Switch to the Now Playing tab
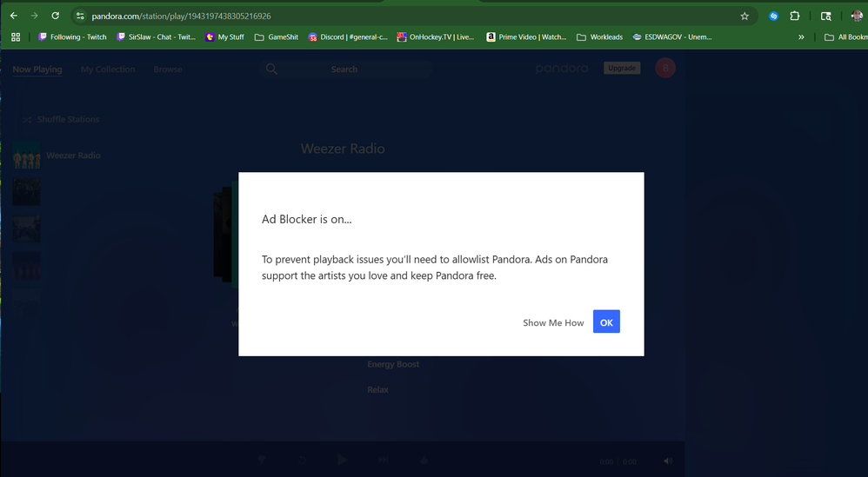This screenshot has width=868, height=477. point(37,70)
